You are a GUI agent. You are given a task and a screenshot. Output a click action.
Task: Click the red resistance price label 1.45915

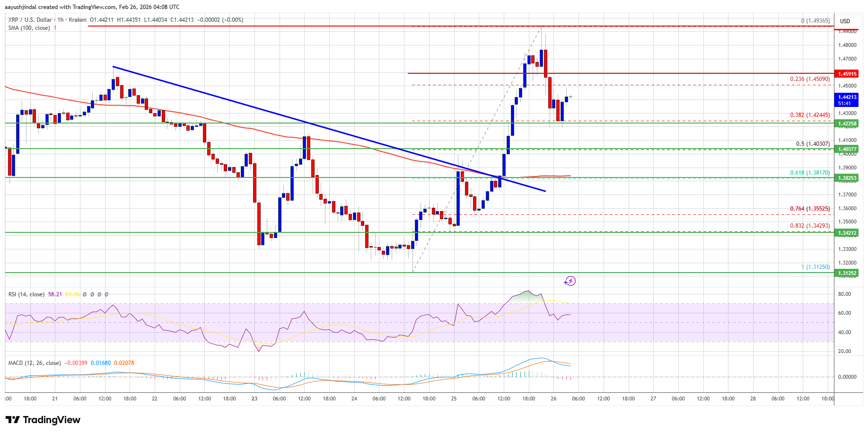click(x=848, y=73)
